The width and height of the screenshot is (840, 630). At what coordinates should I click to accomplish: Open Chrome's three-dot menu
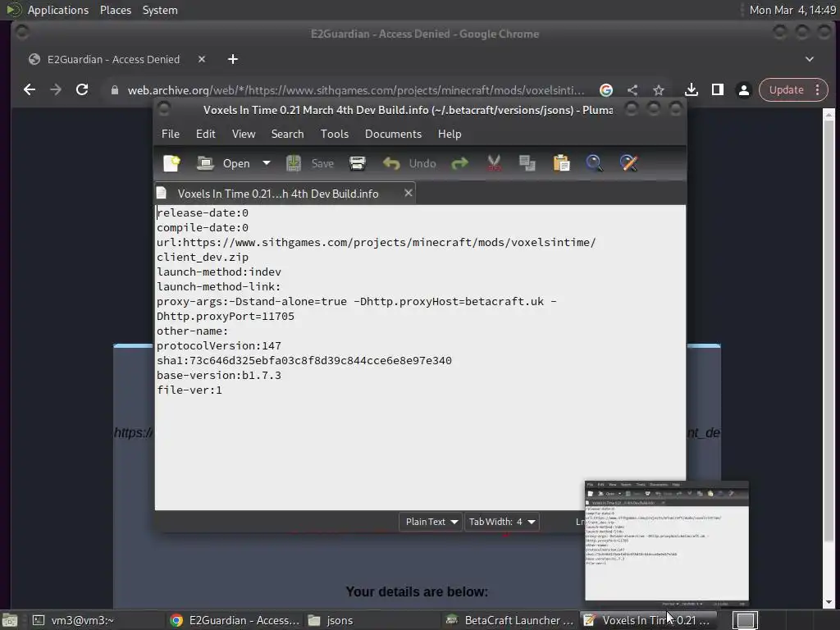818,90
